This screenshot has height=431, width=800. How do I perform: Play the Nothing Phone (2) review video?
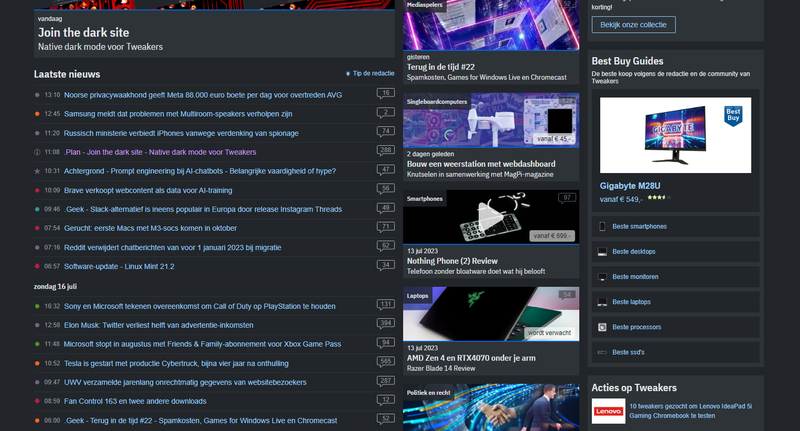coord(490,218)
